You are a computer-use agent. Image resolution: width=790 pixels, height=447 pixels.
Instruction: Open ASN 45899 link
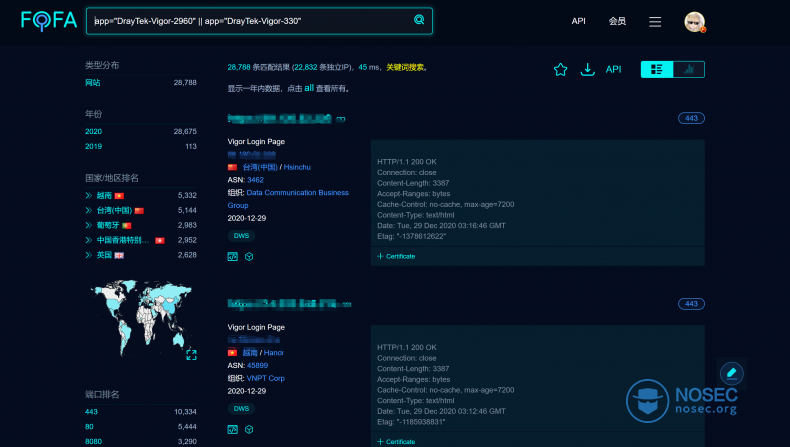pos(257,365)
